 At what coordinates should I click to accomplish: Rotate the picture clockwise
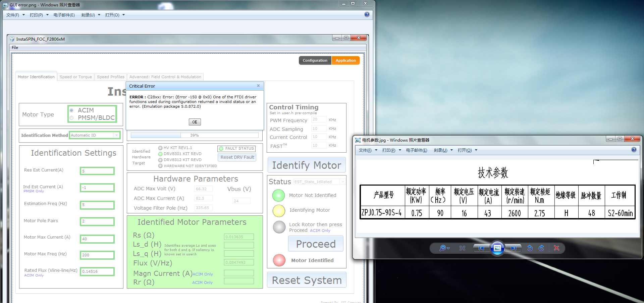coord(541,248)
